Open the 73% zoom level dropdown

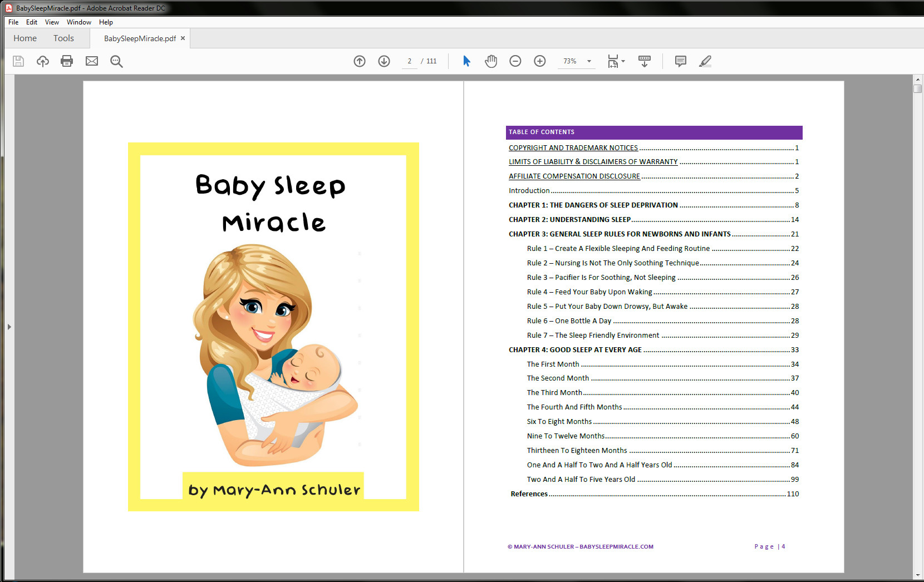point(589,61)
